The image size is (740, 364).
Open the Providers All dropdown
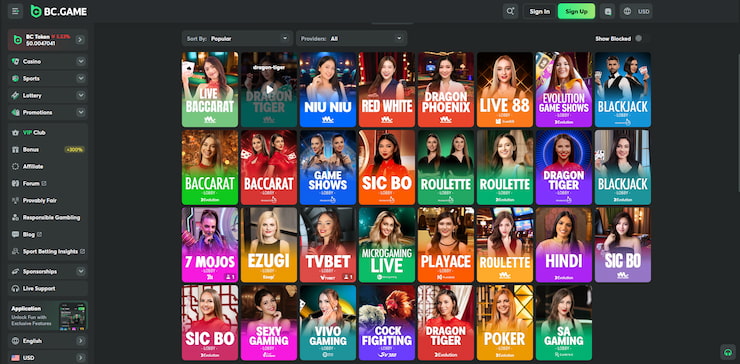[x=352, y=39]
